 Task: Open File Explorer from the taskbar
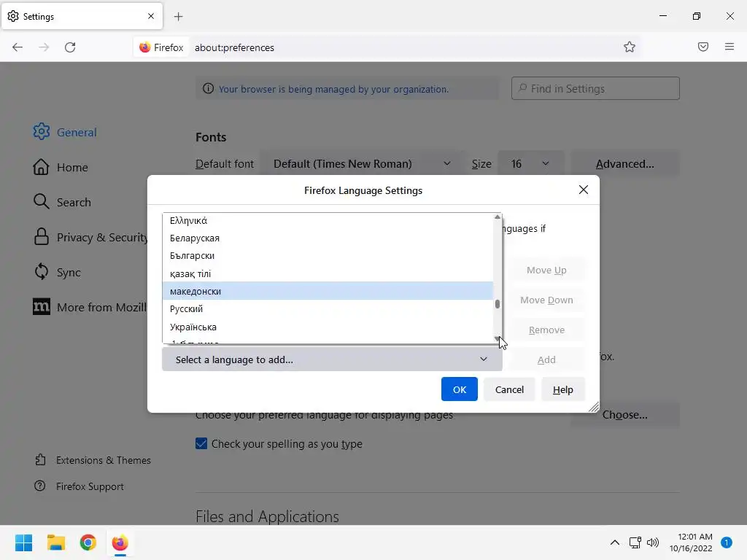coord(55,542)
